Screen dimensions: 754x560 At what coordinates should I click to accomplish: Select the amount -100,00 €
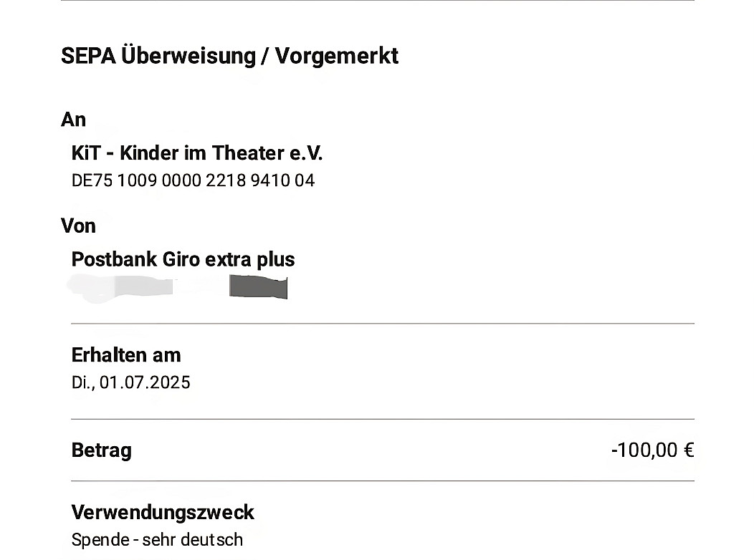click(x=652, y=450)
